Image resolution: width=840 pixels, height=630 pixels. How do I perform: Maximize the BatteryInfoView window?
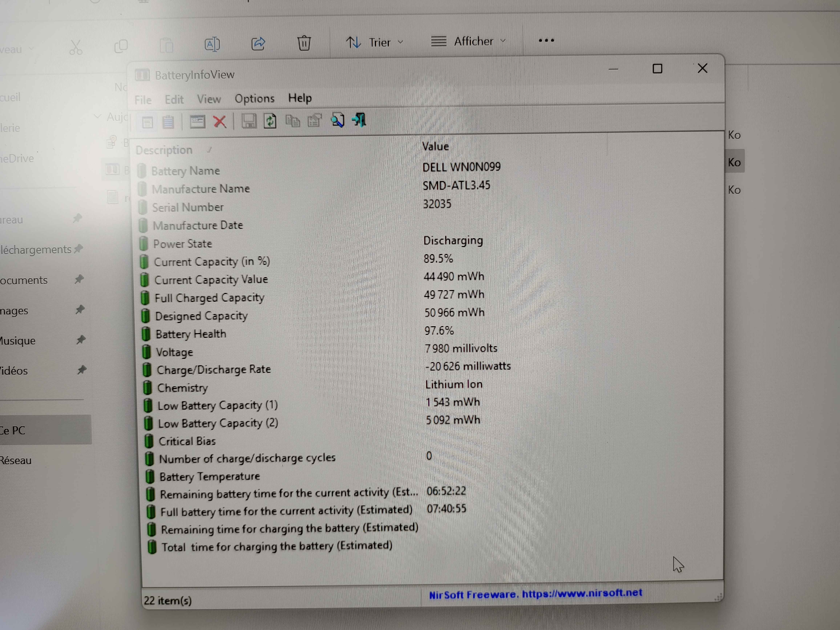[x=657, y=69]
